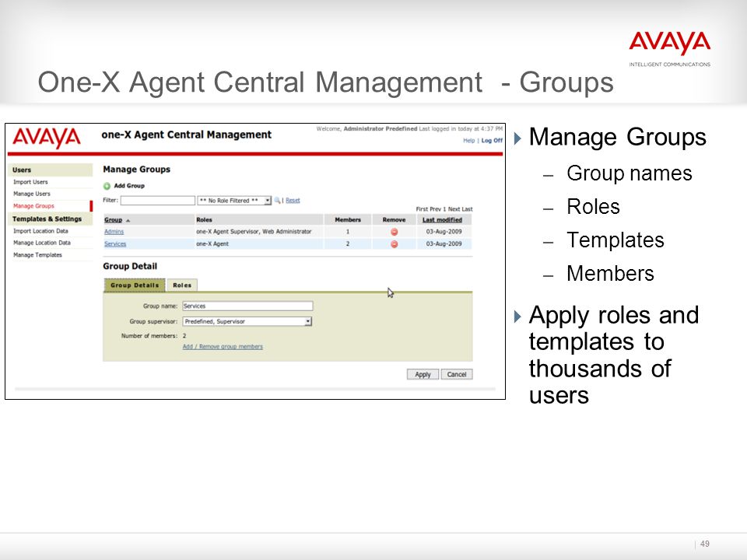This screenshot has height=560, width=747.
Task: Select Manage Groups in sidebar
Action: [33, 206]
